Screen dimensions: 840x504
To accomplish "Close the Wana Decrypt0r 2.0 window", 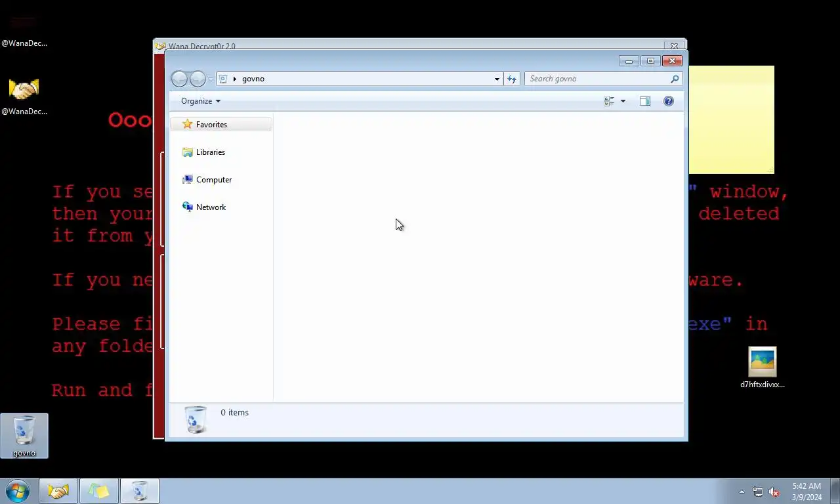I will [x=674, y=46].
